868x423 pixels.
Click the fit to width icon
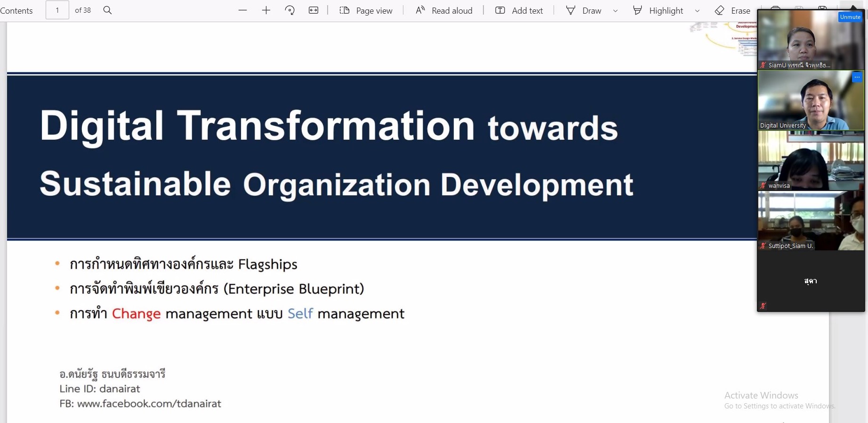click(313, 10)
